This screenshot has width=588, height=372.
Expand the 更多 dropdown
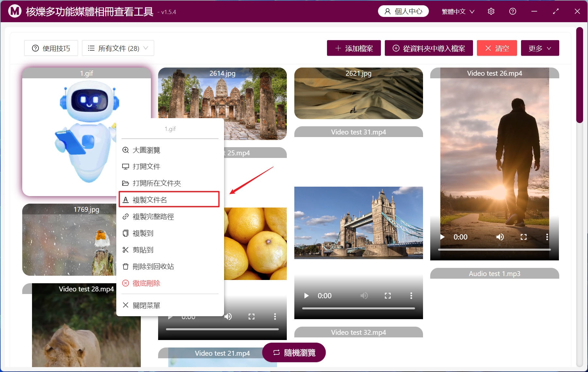tap(540, 48)
